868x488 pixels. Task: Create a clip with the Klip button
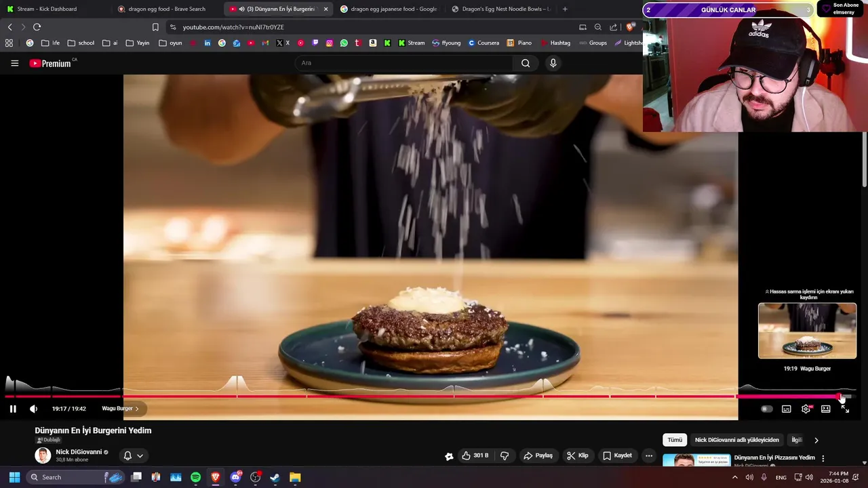point(578,455)
